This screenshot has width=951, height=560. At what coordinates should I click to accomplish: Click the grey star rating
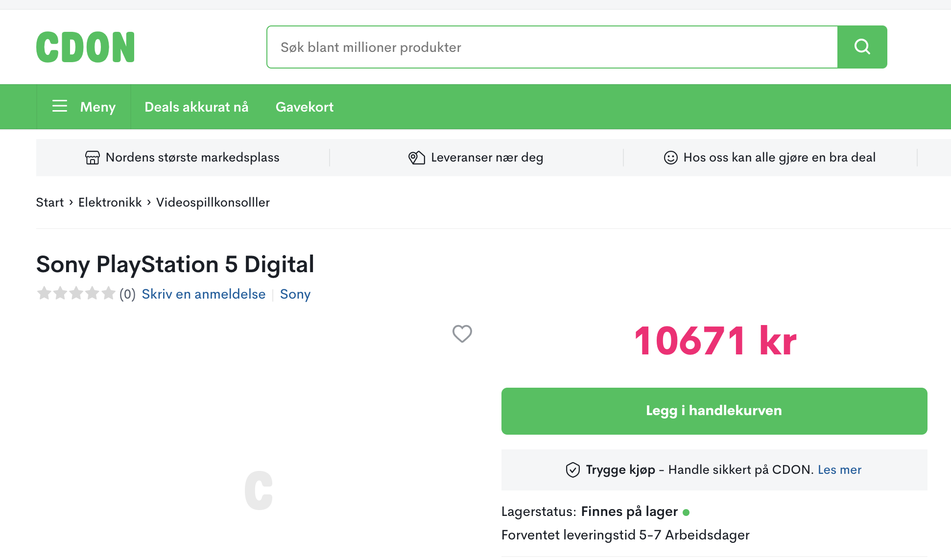[x=76, y=294]
